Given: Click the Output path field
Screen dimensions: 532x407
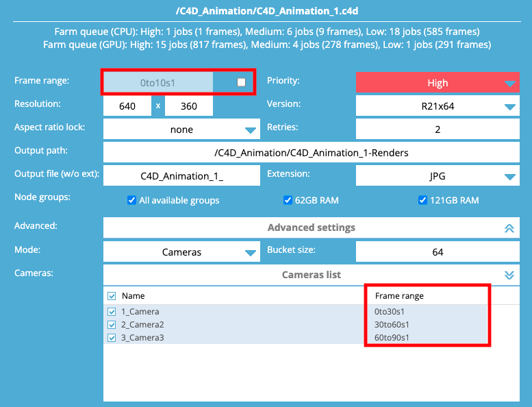Looking at the screenshot, I should click(x=311, y=152).
